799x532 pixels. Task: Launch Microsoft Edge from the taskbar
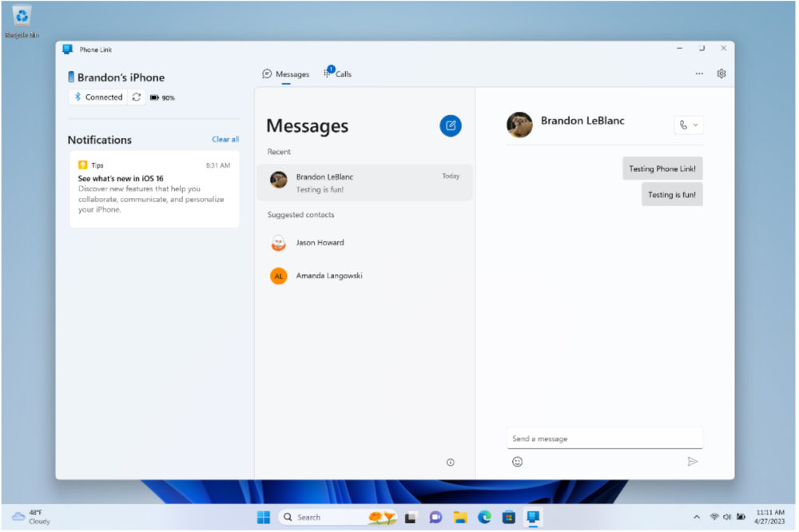point(486,518)
